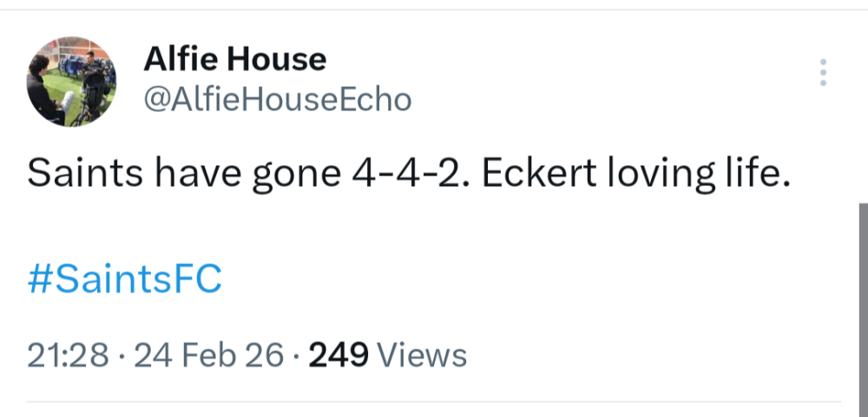Screen dimensions: 868x417
Task: Click Alfie House's profile avatar
Action: [70, 82]
